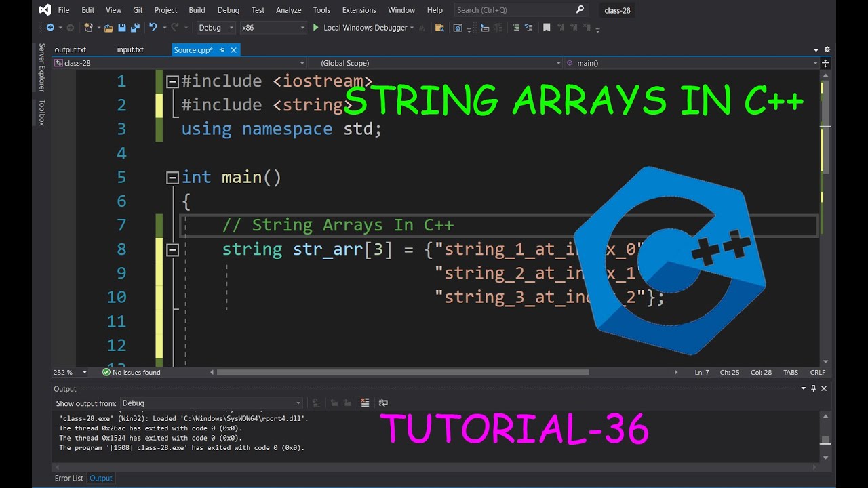Open the File menu
Screen dimensions: 868x488
pos(64,10)
